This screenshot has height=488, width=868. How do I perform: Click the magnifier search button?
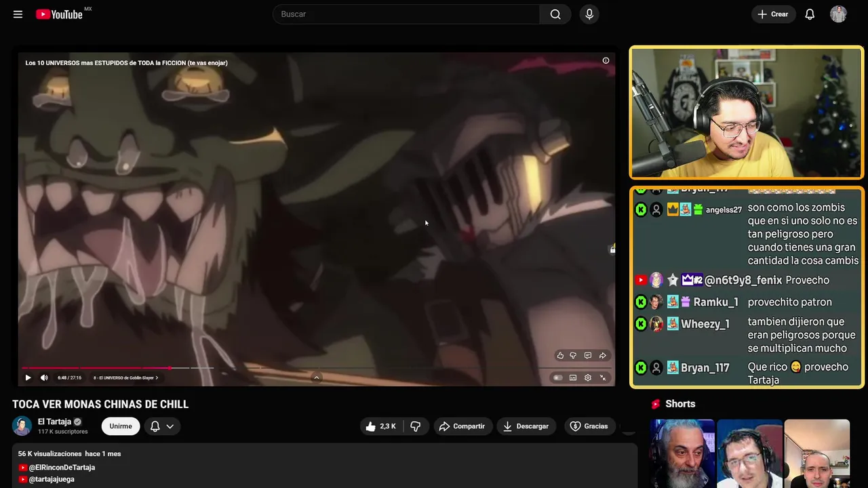point(555,14)
